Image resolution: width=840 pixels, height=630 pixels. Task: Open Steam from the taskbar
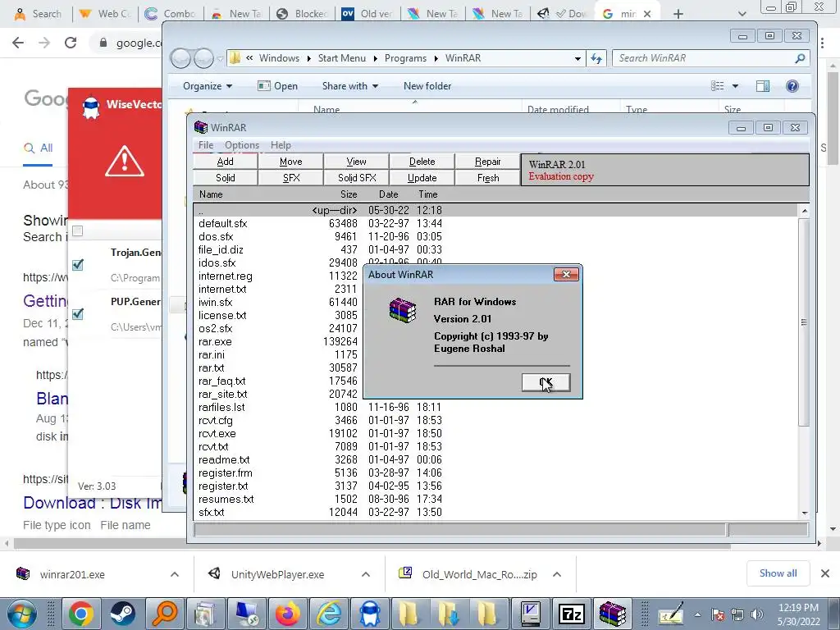tap(123, 614)
